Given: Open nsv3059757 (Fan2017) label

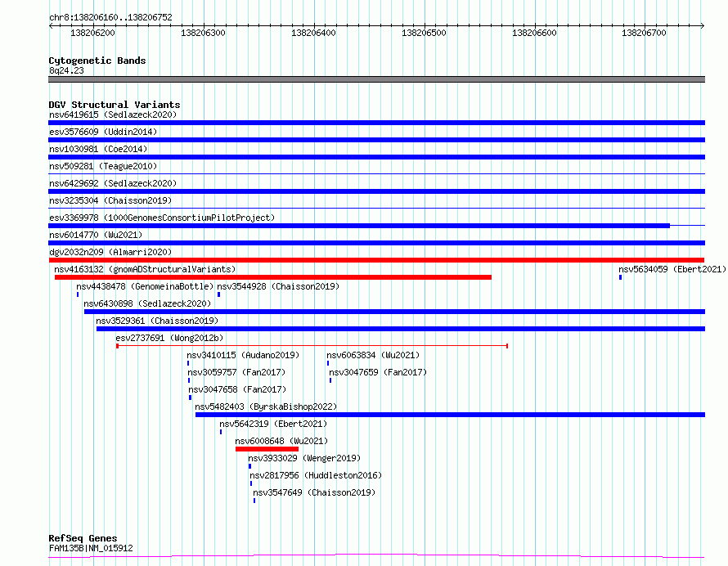Looking at the screenshot, I should point(236,372).
